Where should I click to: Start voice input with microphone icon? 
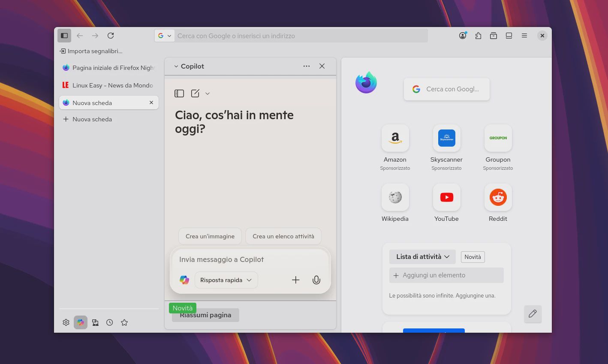point(316,280)
